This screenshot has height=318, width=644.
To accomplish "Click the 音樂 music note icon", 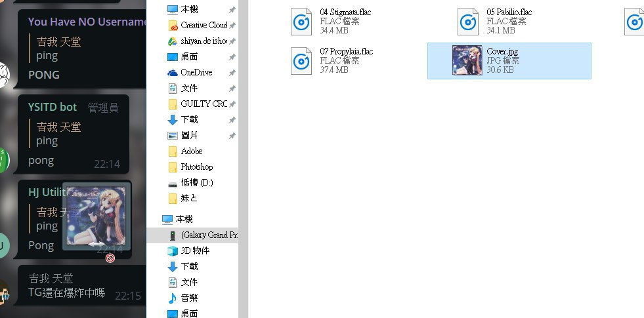I will coord(173,298).
